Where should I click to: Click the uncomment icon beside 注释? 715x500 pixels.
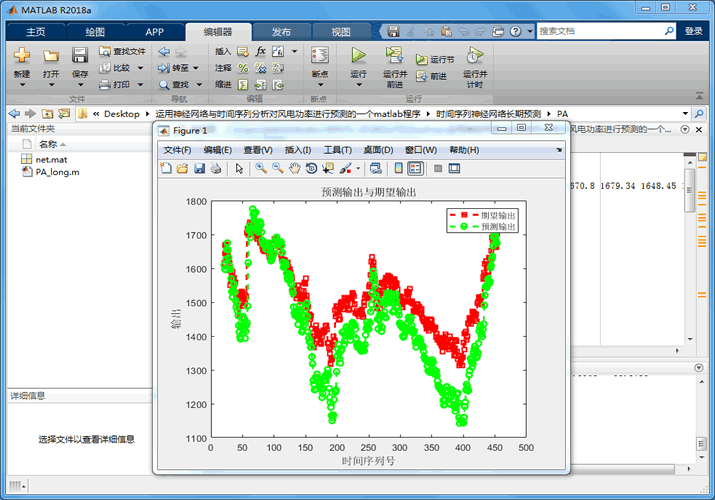coord(260,68)
